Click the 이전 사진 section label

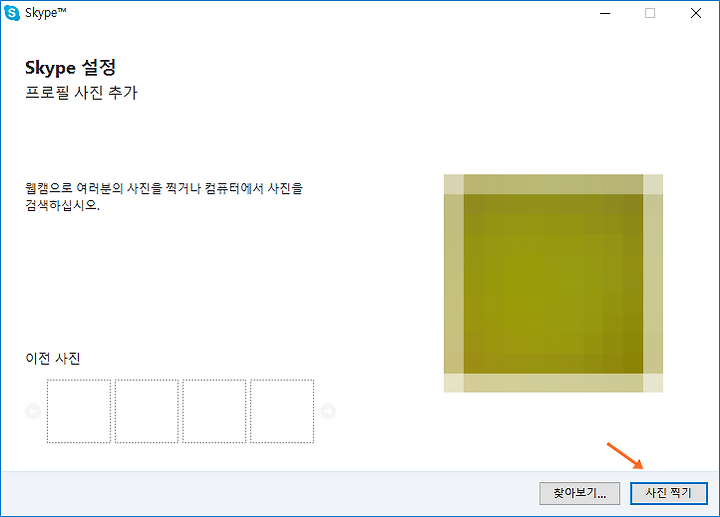53,358
